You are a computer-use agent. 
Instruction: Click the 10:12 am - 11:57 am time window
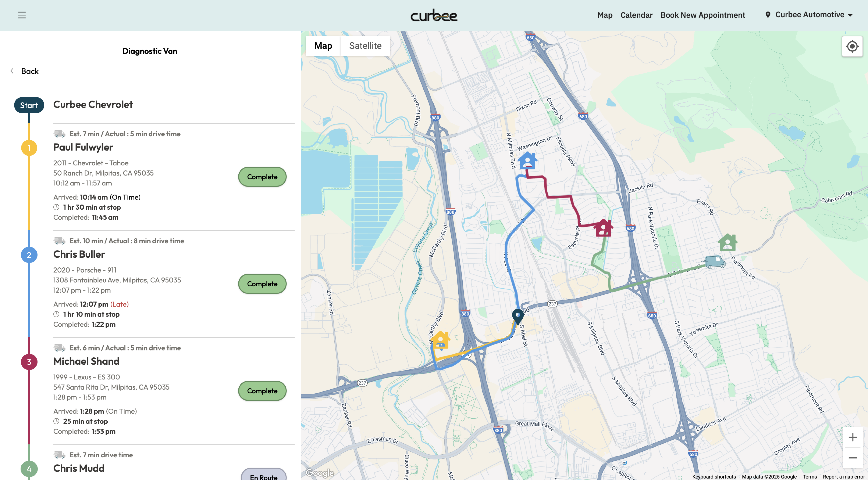pos(83,183)
